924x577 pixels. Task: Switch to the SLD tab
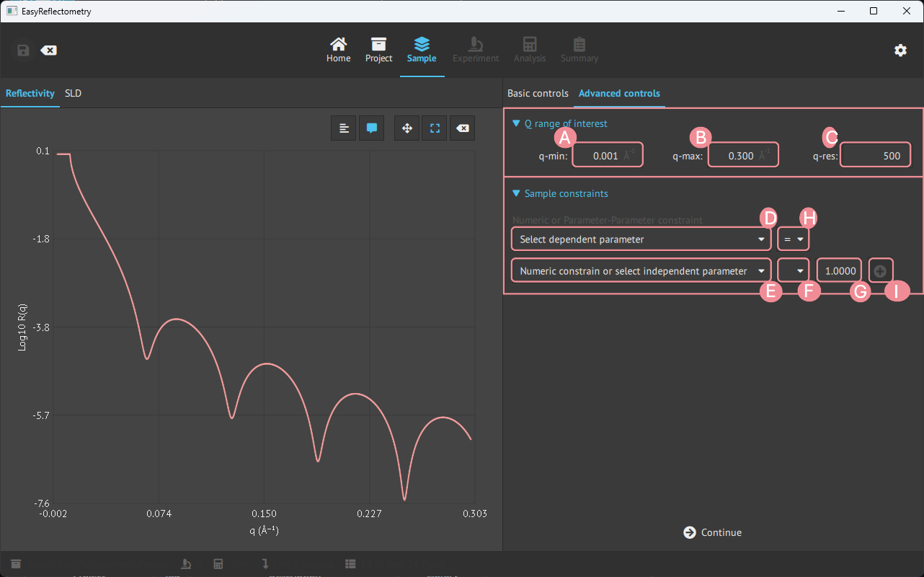pyautogui.click(x=73, y=93)
